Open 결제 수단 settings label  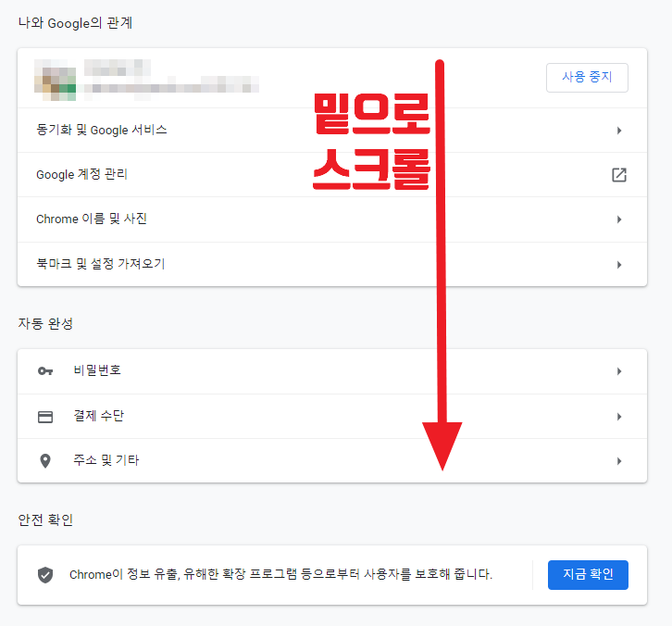(98, 416)
